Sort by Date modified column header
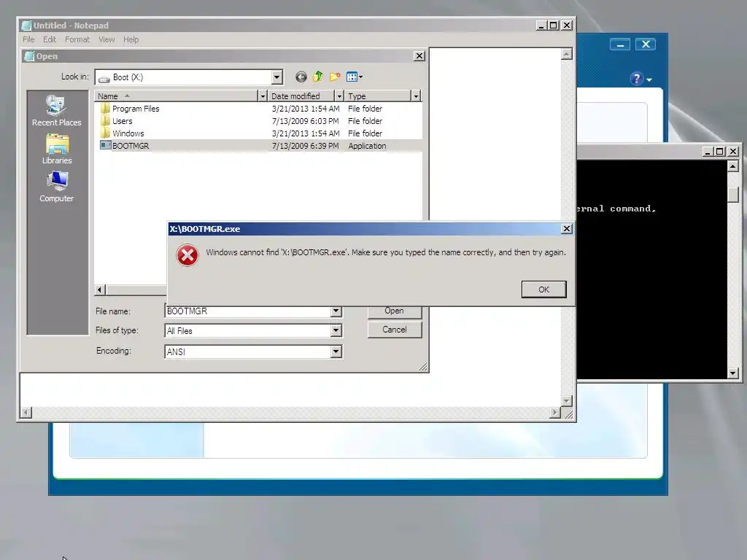 click(x=301, y=96)
